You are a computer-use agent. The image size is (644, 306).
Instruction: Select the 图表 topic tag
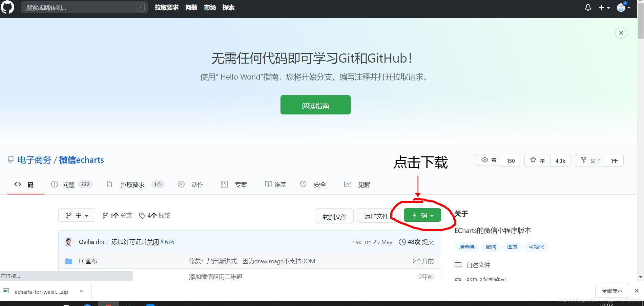512,247
